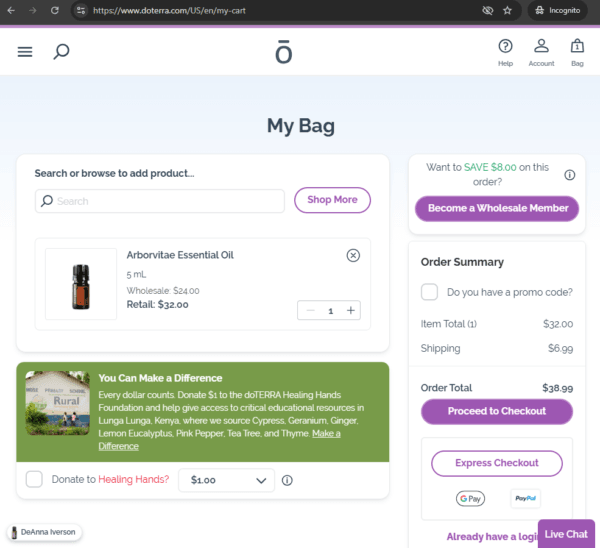Click browser forward arrow
The height and width of the screenshot is (548, 600).
33,10
